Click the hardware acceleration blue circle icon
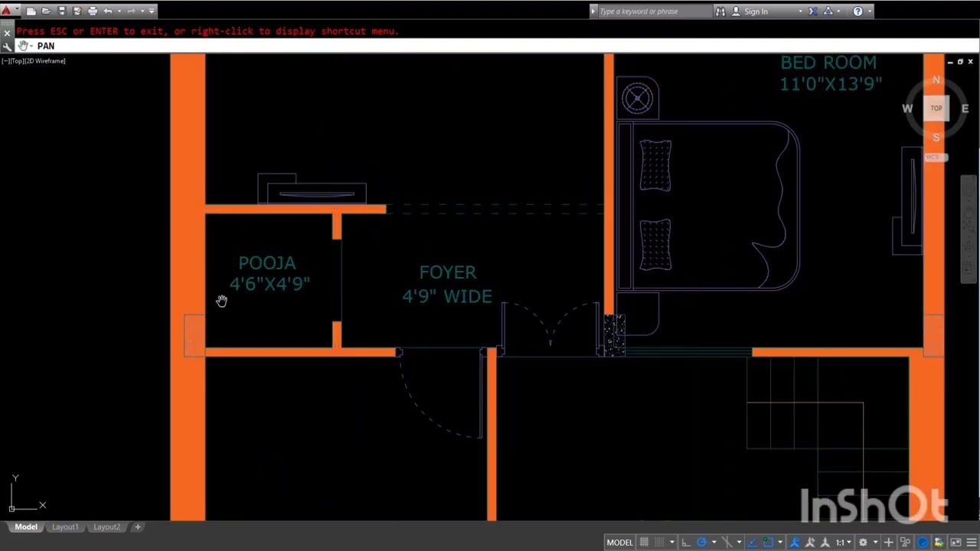 click(x=923, y=543)
